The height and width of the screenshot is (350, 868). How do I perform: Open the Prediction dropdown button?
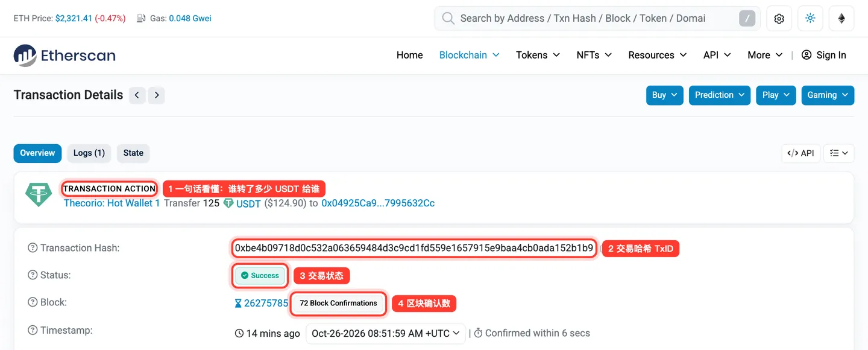(720, 95)
